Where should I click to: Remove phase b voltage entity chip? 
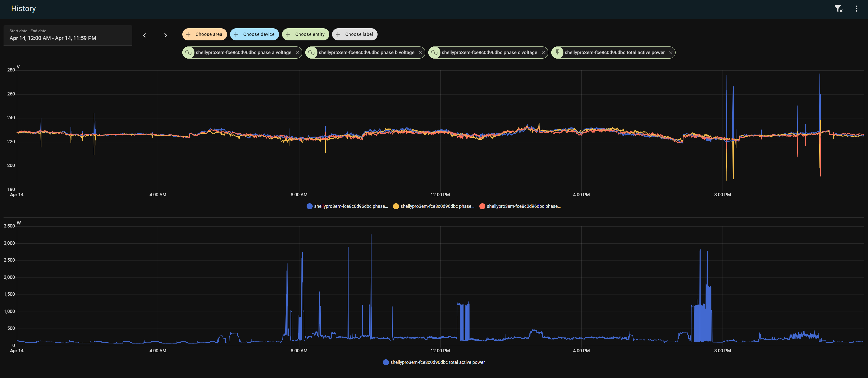tap(420, 53)
